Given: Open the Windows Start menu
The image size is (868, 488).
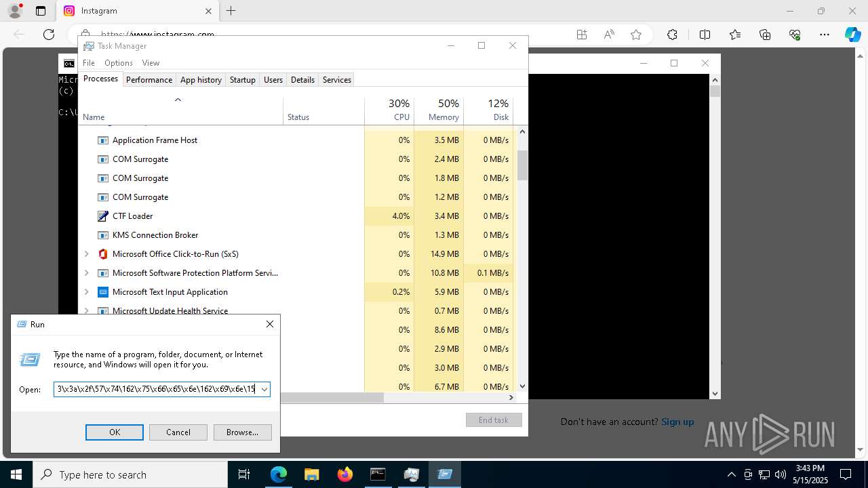Looking at the screenshot, I should coord(16,474).
